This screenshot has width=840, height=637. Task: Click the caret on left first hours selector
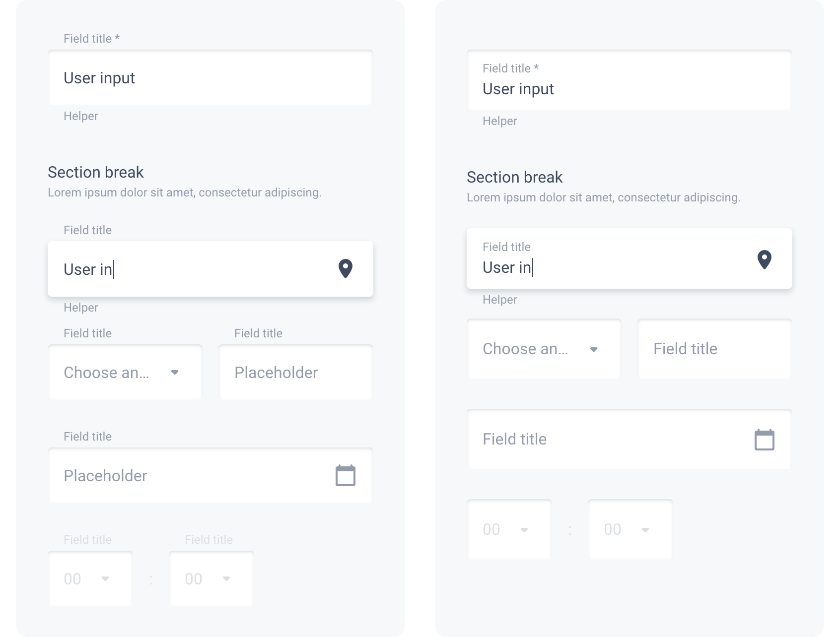click(106, 578)
